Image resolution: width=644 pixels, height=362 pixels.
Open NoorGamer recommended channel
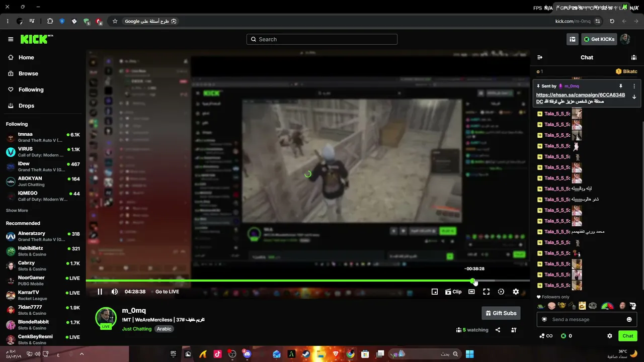click(x=43, y=281)
